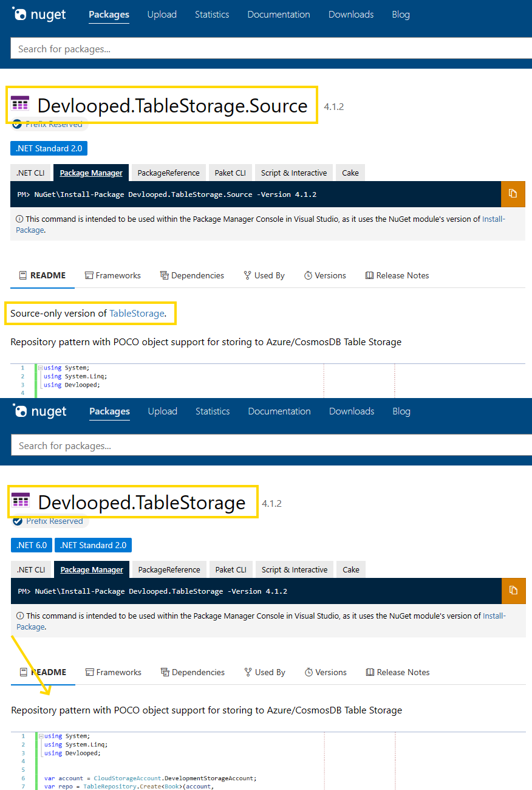This screenshot has width=532, height=790.
Task: Open Release Notes tab of the lower package
Action: (398, 672)
